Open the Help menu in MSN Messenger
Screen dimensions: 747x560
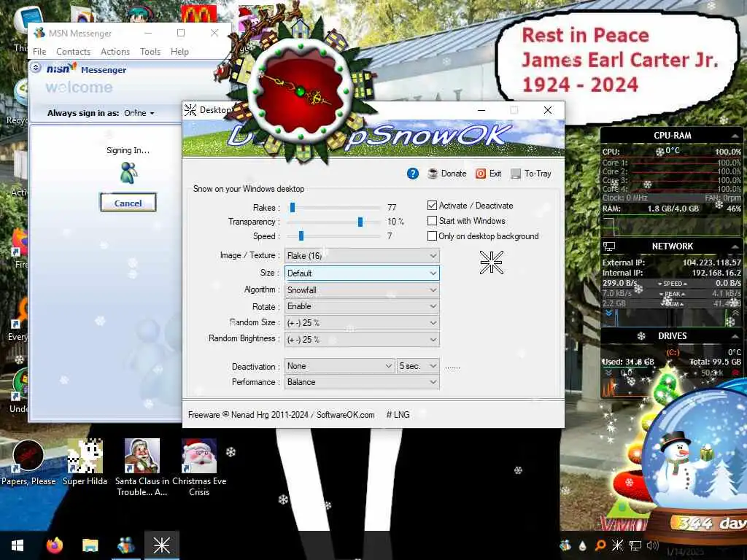(179, 52)
